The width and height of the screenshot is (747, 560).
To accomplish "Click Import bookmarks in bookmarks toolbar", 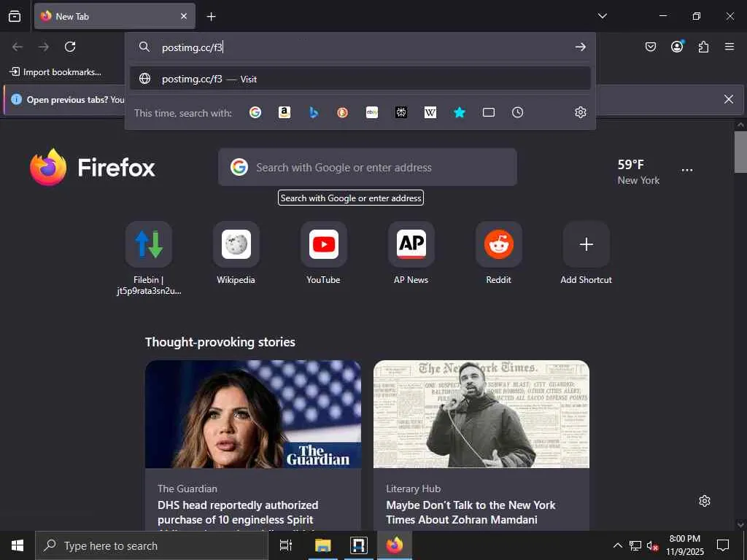I will pos(55,72).
